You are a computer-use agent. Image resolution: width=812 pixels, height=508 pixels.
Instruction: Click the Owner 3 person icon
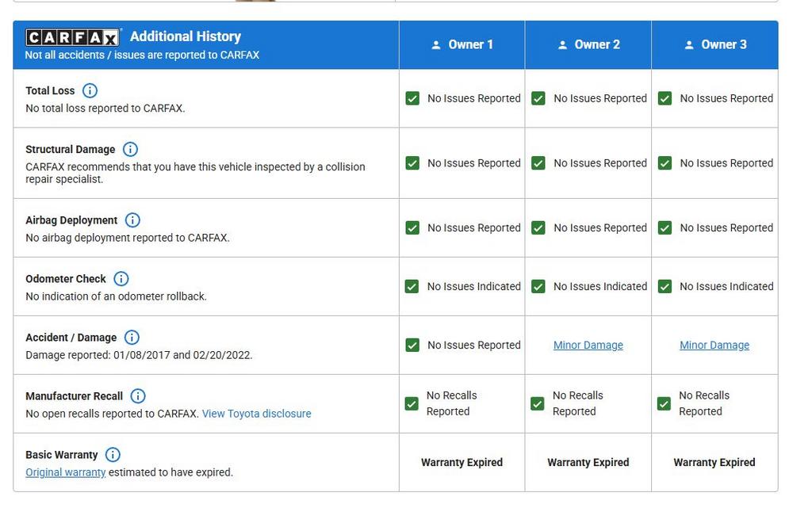pyautogui.click(x=688, y=45)
